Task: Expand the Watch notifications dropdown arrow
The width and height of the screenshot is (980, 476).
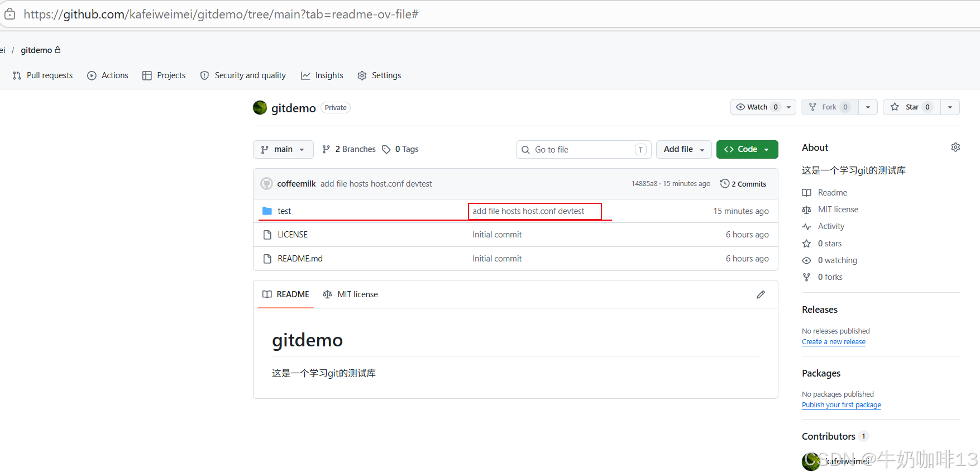Action: tap(789, 107)
